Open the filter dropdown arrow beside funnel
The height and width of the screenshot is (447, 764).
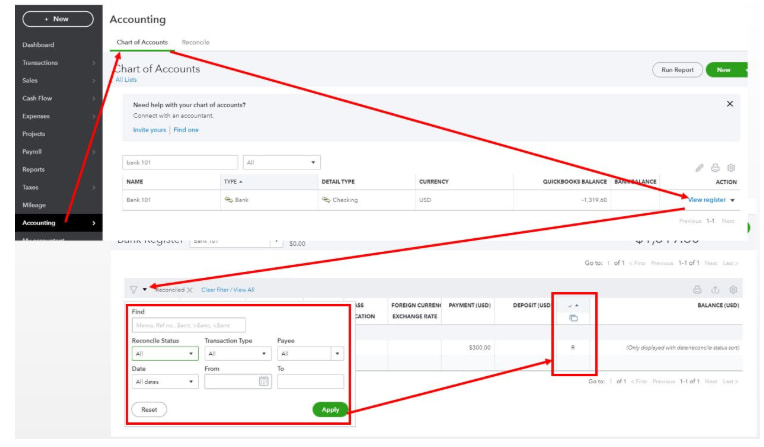(145, 290)
